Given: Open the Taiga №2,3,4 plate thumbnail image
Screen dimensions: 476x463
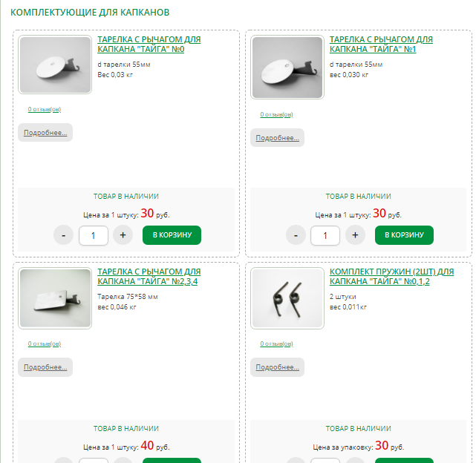Looking at the screenshot, I should click(x=55, y=298).
